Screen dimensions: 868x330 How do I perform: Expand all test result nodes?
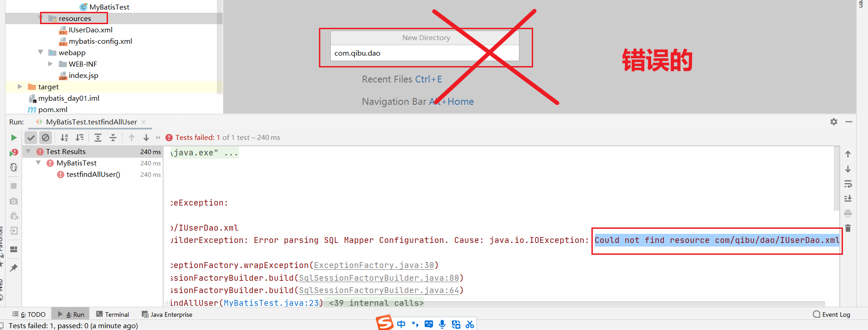pyautogui.click(x=98, y=138)
